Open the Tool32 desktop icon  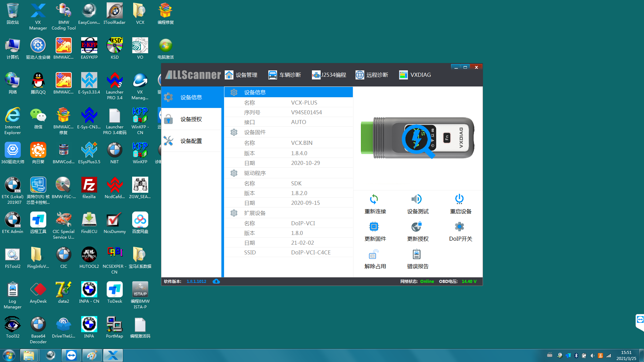point(13,328)
